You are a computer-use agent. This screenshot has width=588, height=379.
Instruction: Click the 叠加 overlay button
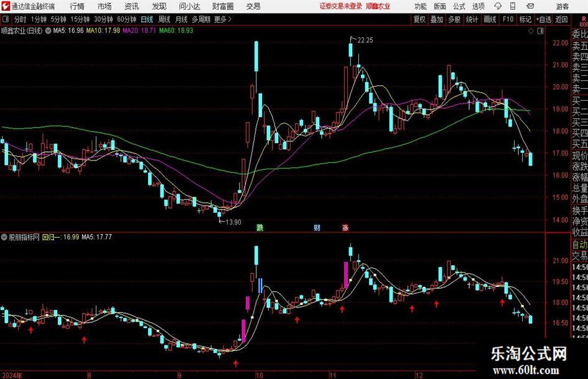pyautogui.click(x=437, y=19)
